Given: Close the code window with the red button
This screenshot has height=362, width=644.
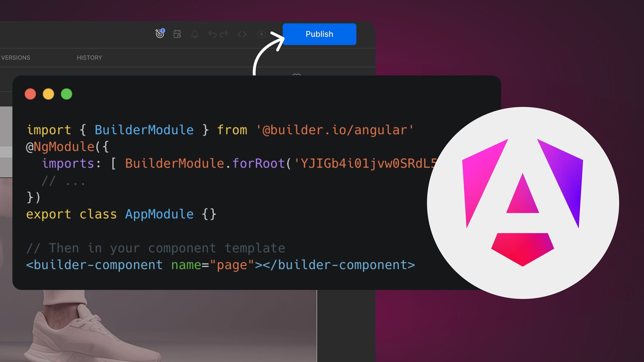Looking at the screenshot, I should tap(30, 94).
